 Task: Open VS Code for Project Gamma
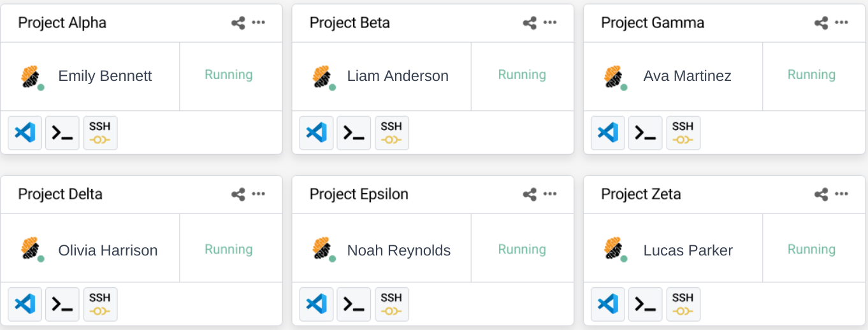608,133
